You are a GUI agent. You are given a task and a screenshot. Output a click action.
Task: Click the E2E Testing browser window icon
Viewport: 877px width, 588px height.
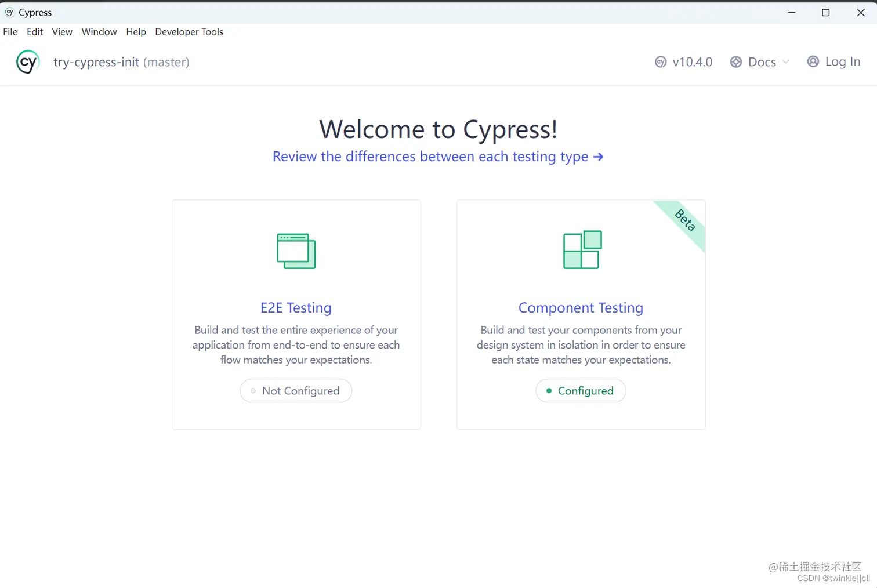tap(296, 251)
